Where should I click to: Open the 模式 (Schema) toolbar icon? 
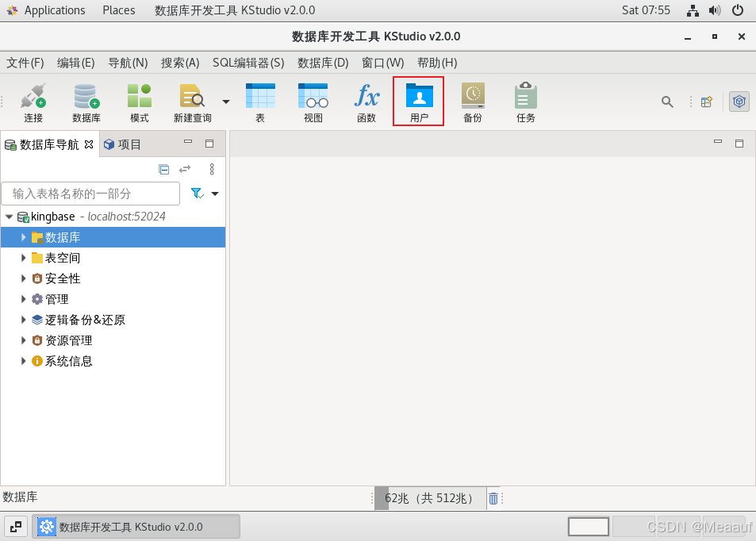click(x=140, y=102)
